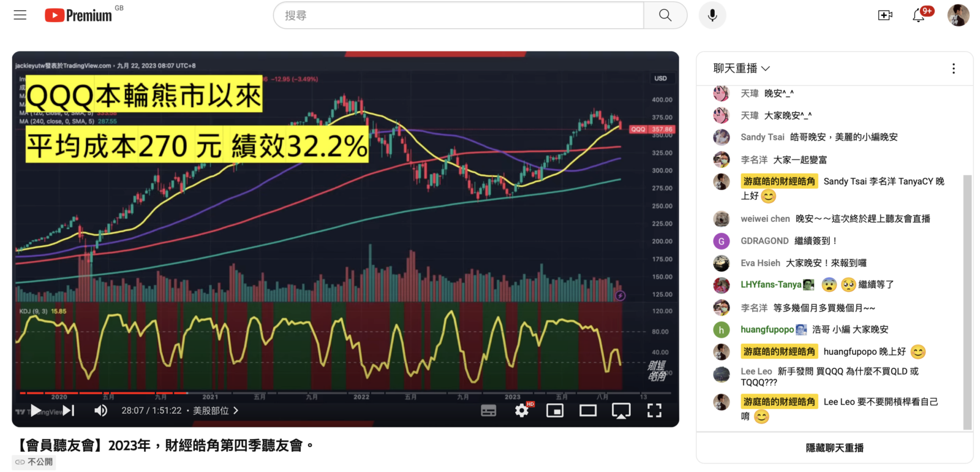The width and height of the screenshot is (980, 472).
Task: Expand the 聊天重播 chat mode dropdown
Action: tap(742, 68)
